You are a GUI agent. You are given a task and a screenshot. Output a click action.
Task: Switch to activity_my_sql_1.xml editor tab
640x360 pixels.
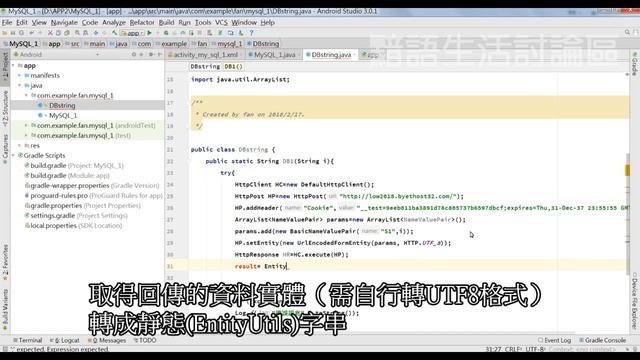point(205,55)
